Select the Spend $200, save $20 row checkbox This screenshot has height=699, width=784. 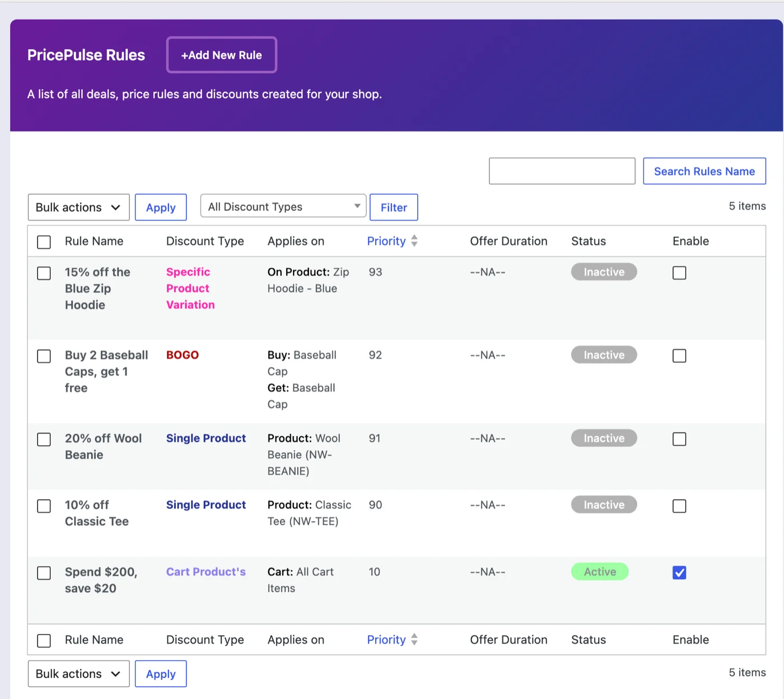coord(44,573)
